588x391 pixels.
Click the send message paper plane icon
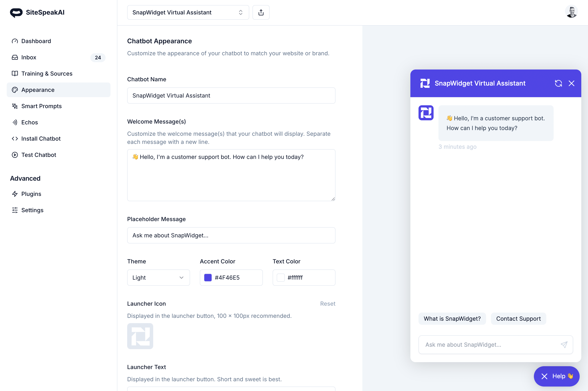pyautogui.click(x=564, y=345)
